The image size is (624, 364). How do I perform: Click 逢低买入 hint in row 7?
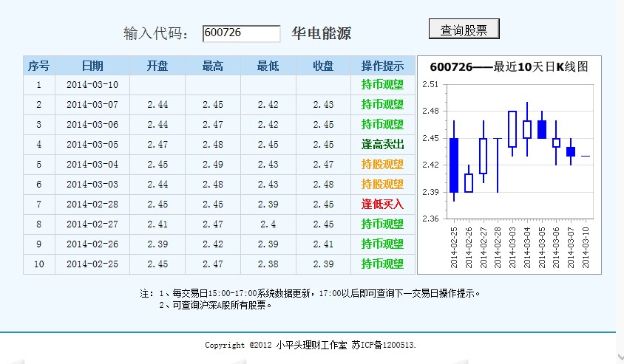[382, 205]
